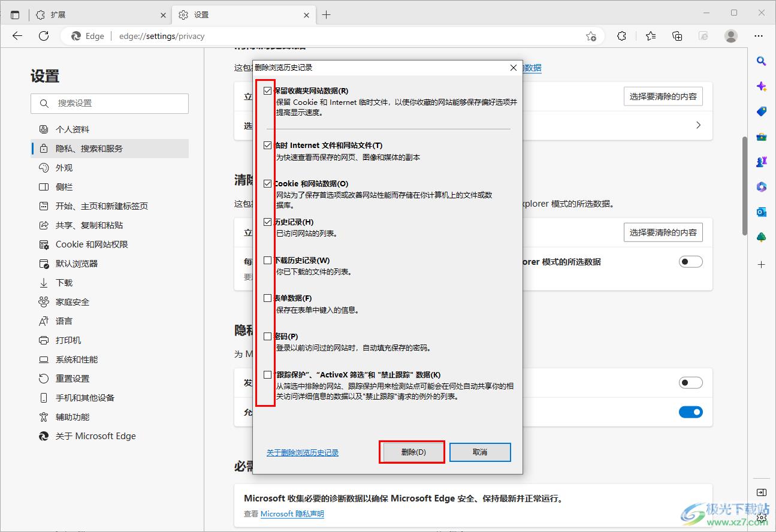
Task: Open the Games chess sidebar icon
Action: pyautogui.click(x=762, y=162)
